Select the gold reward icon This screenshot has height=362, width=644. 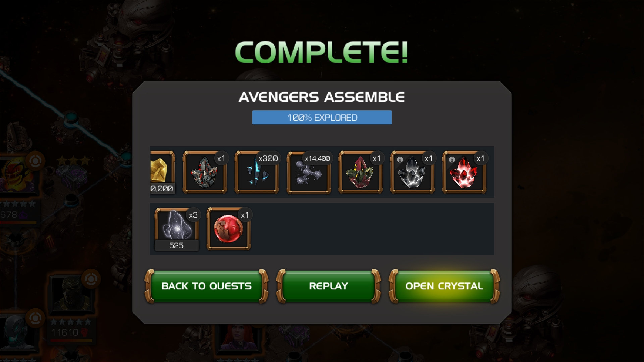162,172
